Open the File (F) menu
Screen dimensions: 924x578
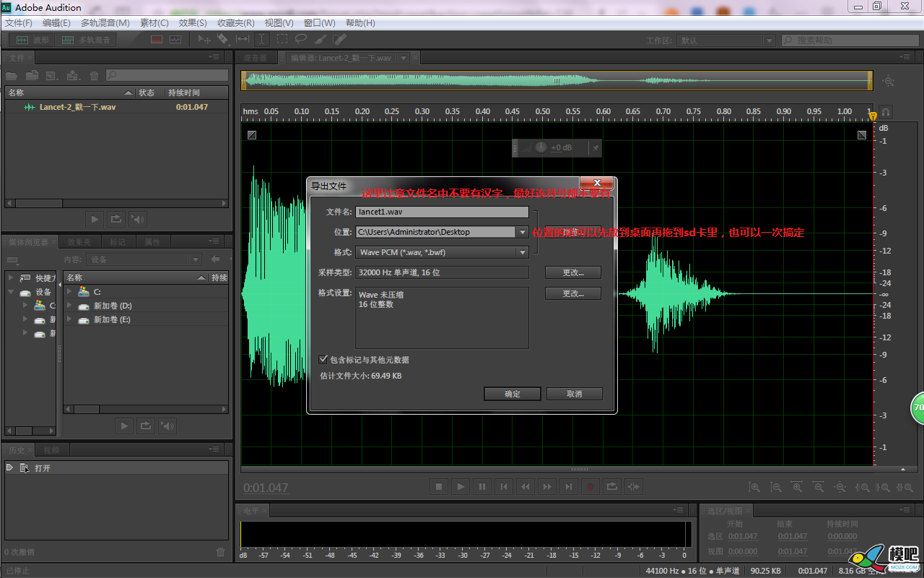[18, 23]
